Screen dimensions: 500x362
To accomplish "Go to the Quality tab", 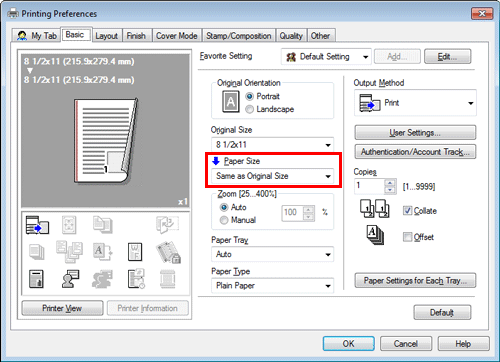I will [x=291, y=36].
